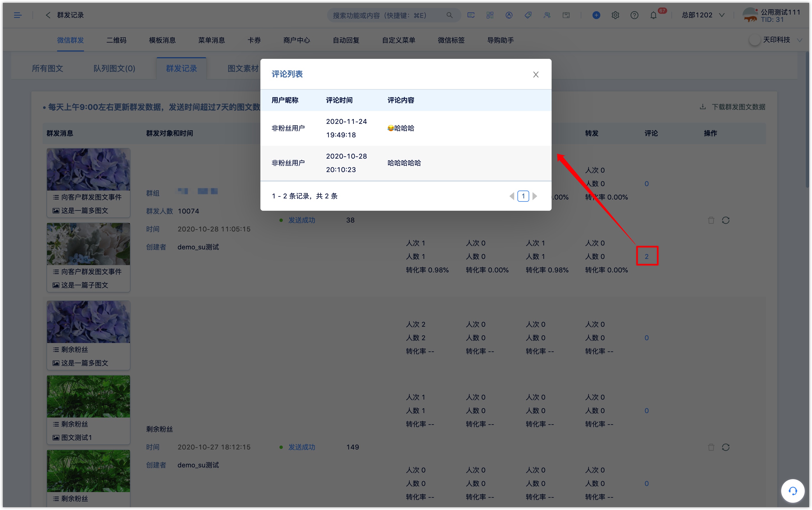The image size is (812, 510).
Task: Select comment time 2020-11-24 19:49:18
Action: [x=346, y=128]
